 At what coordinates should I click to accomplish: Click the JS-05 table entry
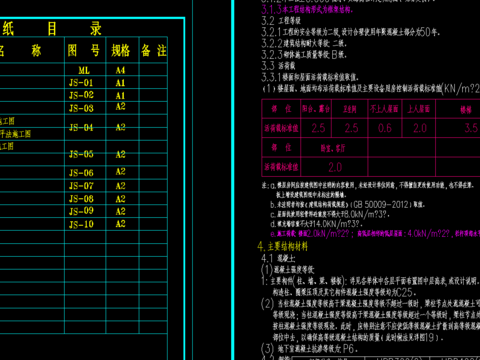[x=81, y=154]
